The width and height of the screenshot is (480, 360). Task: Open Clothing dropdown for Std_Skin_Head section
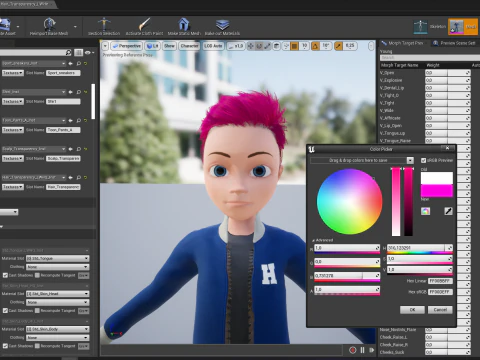pos(58,302)
